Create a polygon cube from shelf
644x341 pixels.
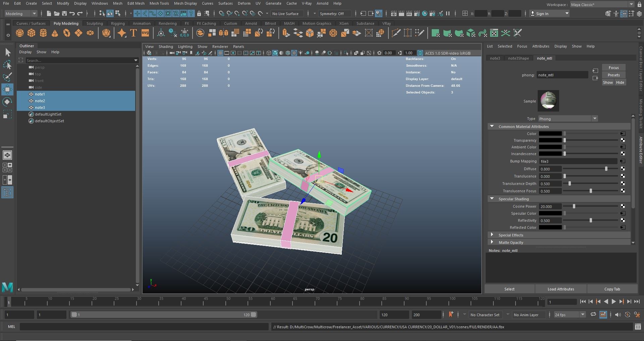click(x=32, y=33)
